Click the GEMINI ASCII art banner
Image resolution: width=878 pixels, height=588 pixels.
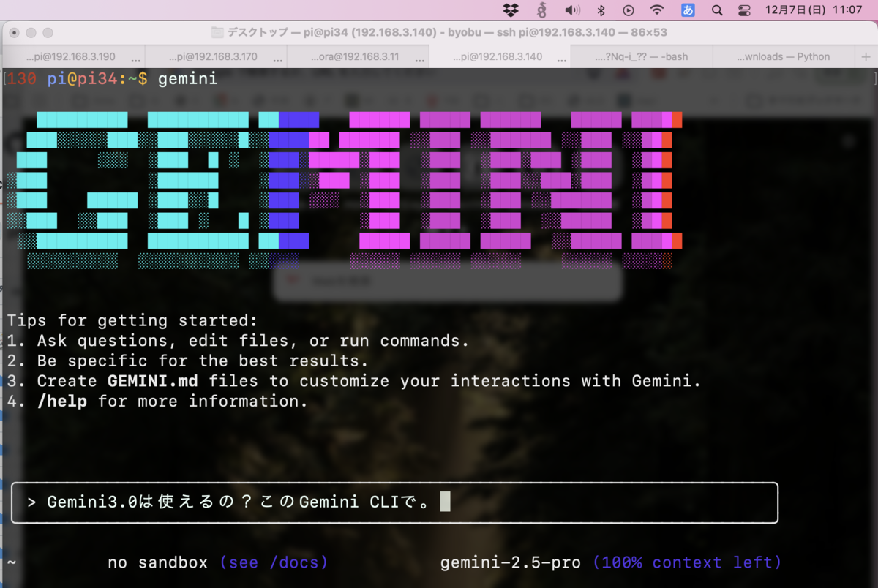345,190
